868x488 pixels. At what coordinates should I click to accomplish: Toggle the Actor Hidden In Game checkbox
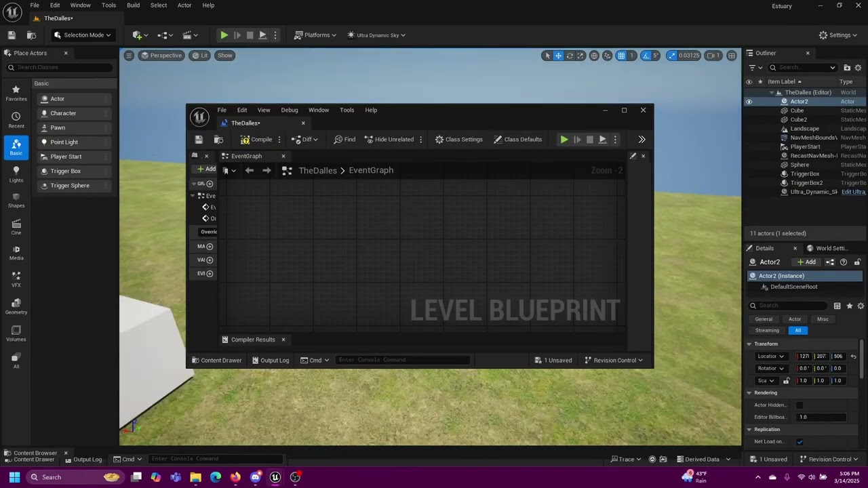(800, 405)
